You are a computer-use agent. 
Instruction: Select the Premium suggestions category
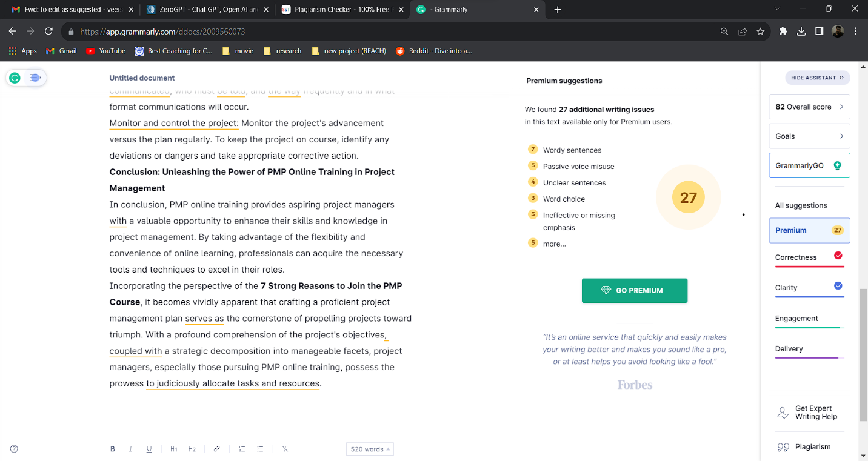tap(809, 230)
